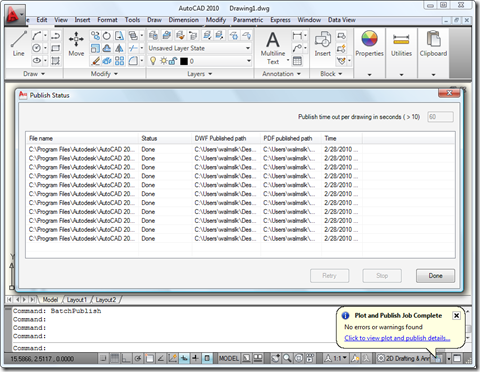Toggle Object Snap in status bar
The width and height of the screenshot is (480, 372).
(149, 358)
